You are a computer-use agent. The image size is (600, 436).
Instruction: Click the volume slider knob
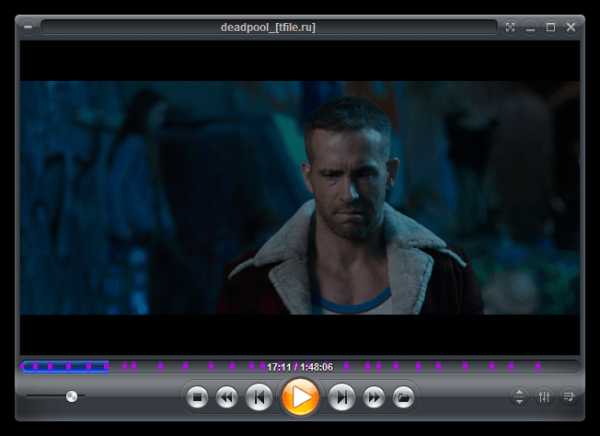72,396
